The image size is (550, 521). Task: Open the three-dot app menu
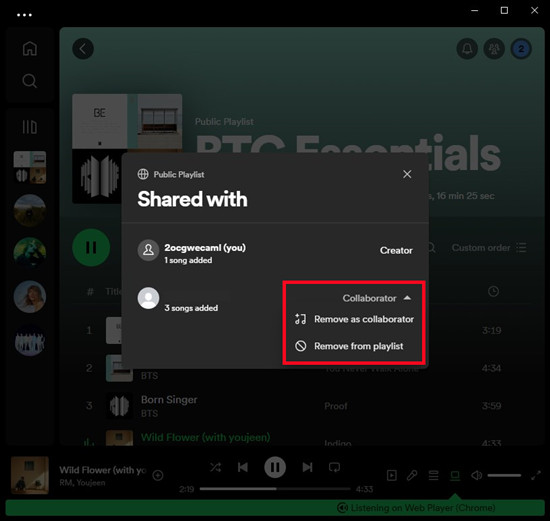[24, 15]
